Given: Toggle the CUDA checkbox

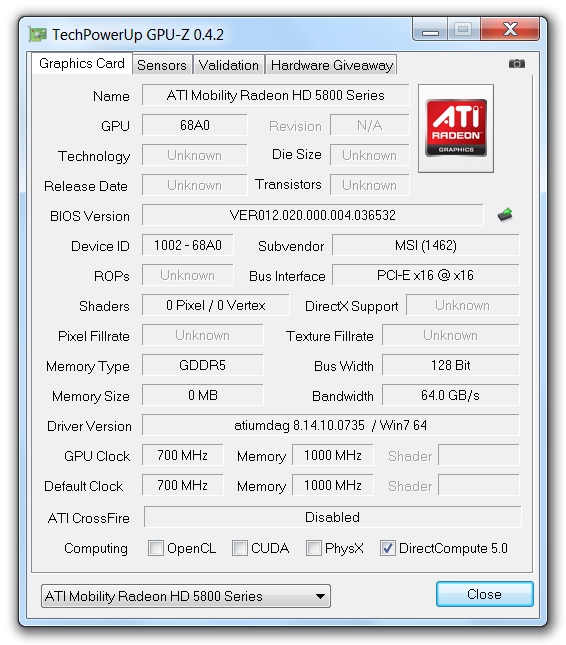Looking at the screenshot, I should click(240, 548).
